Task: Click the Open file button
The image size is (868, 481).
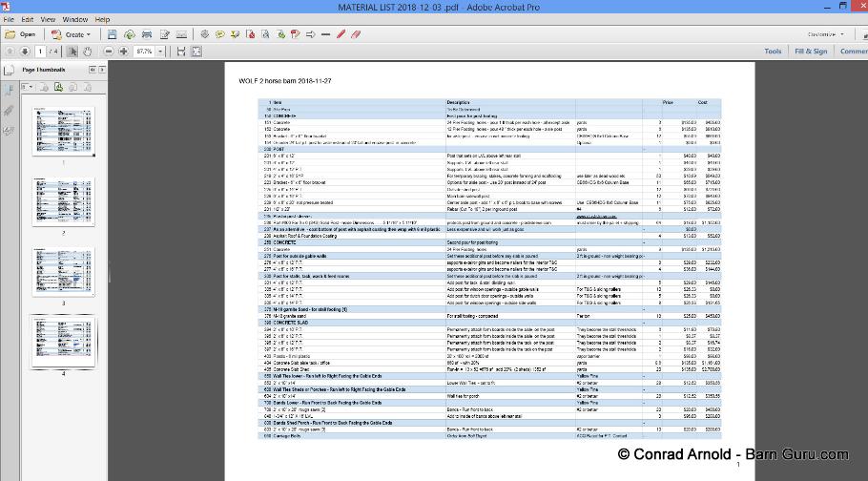Action: pyautogui.click(x=20, y=34)
